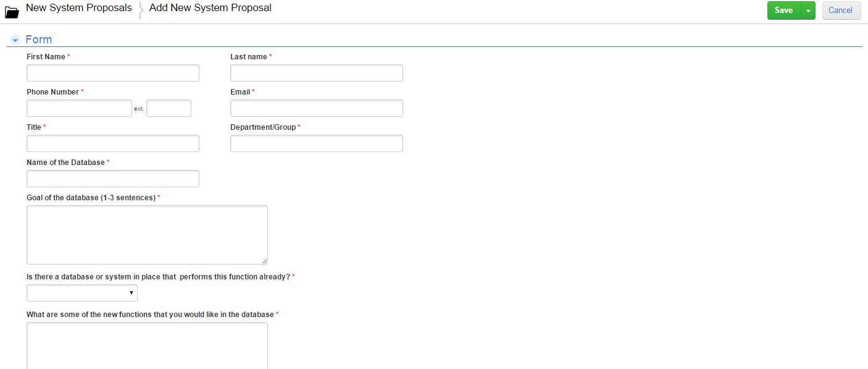Click the Goal of the database textarea
The image size is (868, 369).
147,235
